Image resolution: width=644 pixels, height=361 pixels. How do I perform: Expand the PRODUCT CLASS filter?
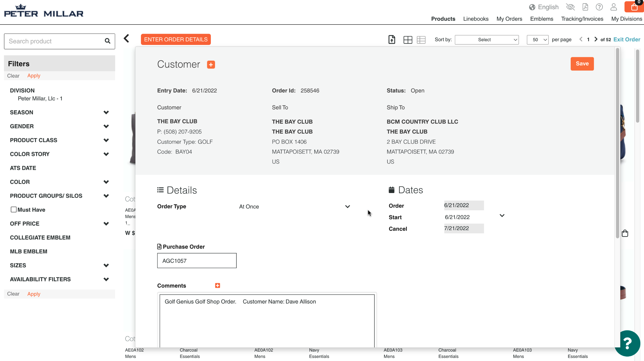(106, 140)
